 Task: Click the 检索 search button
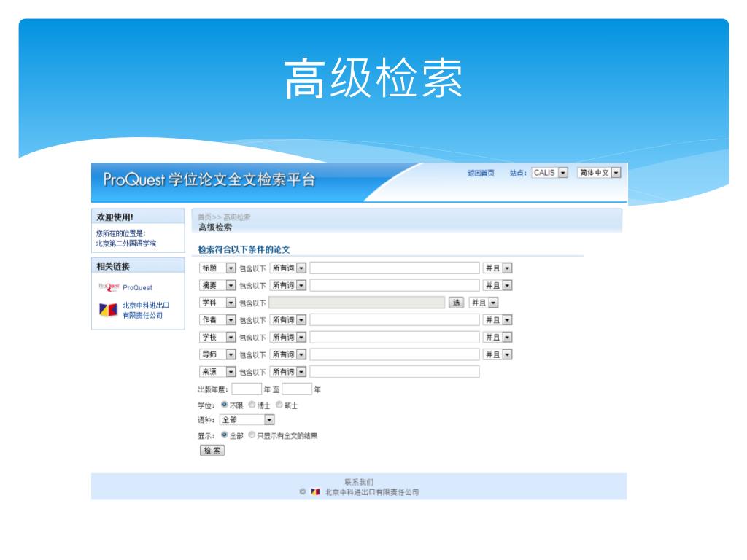(x=212, y=450)
